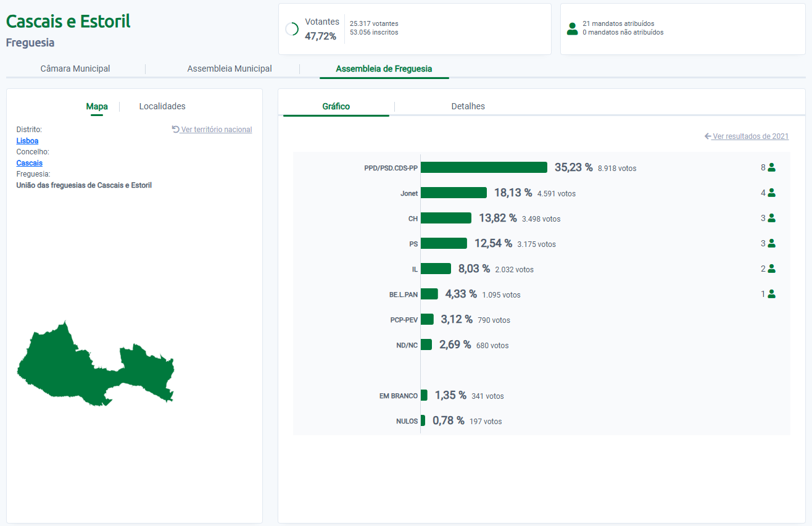Click the mandate person icon in CH row

pyautogui.click(x=771, y=218)
